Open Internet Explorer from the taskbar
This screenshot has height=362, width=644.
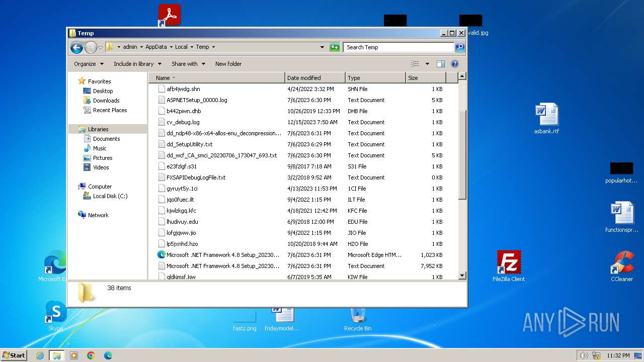[x=40, y=355]
